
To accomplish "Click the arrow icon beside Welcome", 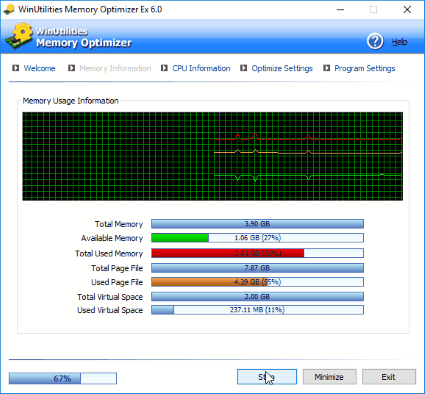I will click(16, 68).
